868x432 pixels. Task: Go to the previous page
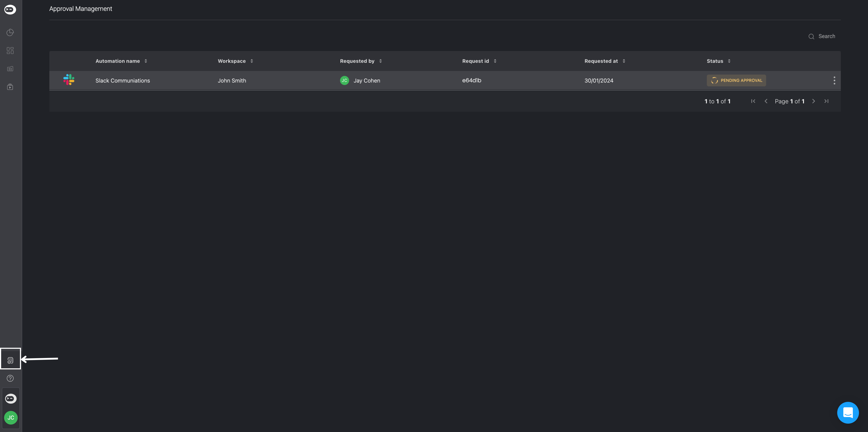[766, 101]
